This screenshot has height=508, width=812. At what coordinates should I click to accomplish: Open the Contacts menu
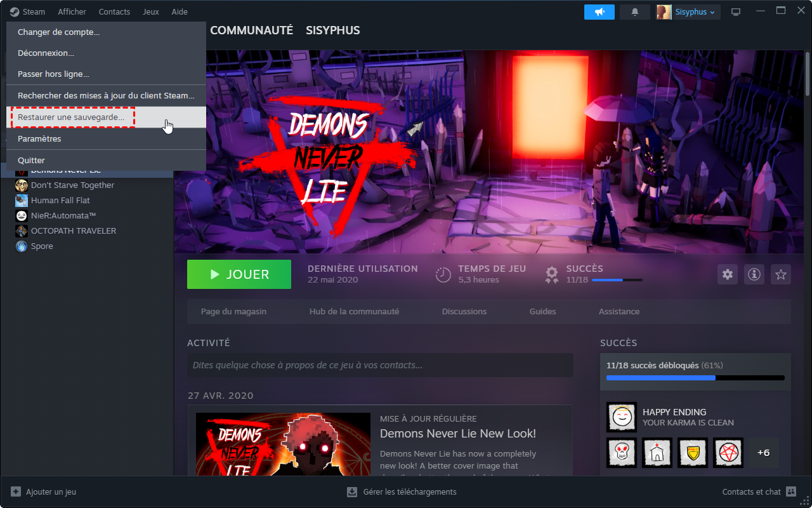click(114, 11)
